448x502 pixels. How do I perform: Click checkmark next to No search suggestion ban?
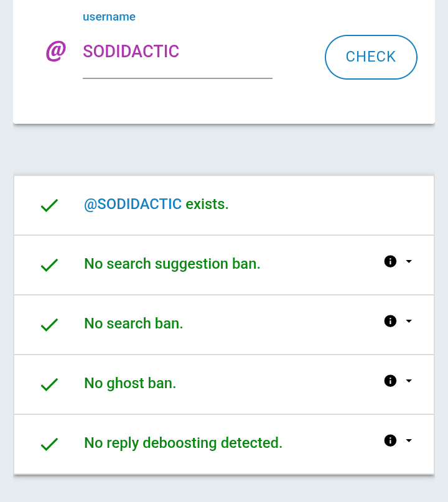49,265
